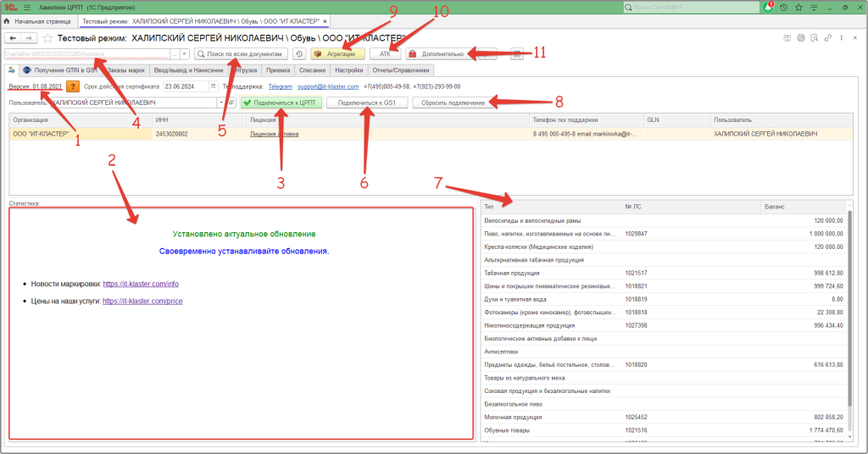Open the 1C main menu hamburger icon

tap(26, 7)
